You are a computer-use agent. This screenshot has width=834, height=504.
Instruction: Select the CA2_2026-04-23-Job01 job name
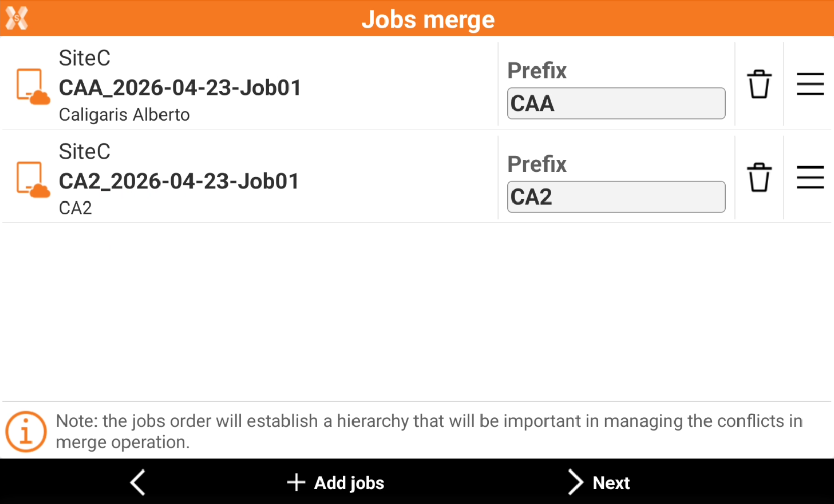(x=179, y=181)
